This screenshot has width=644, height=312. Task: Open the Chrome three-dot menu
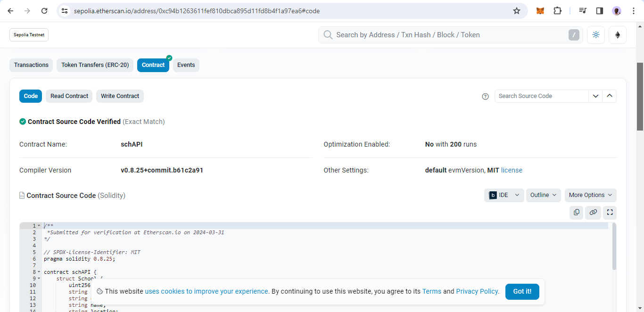633,11
